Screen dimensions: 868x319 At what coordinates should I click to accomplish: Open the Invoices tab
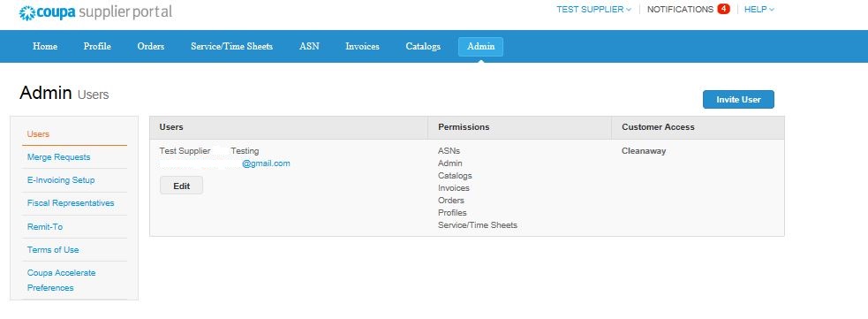pos(362,47)
